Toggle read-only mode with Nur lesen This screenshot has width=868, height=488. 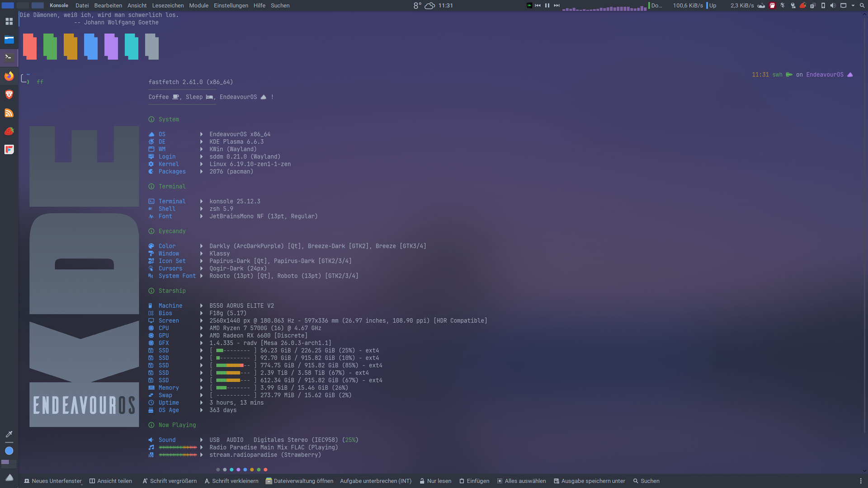tap(435, 481)
